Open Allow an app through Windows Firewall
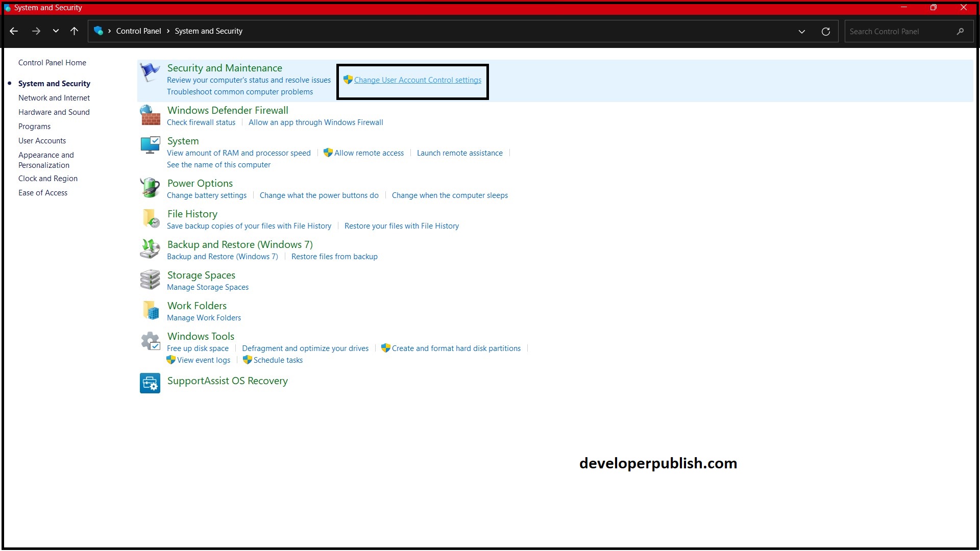 316,122
